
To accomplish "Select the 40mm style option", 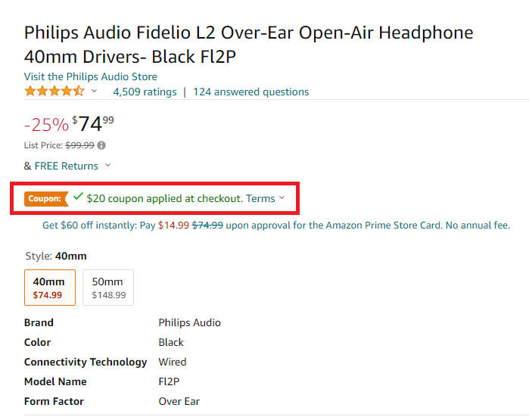I will (x=50, y=288).
